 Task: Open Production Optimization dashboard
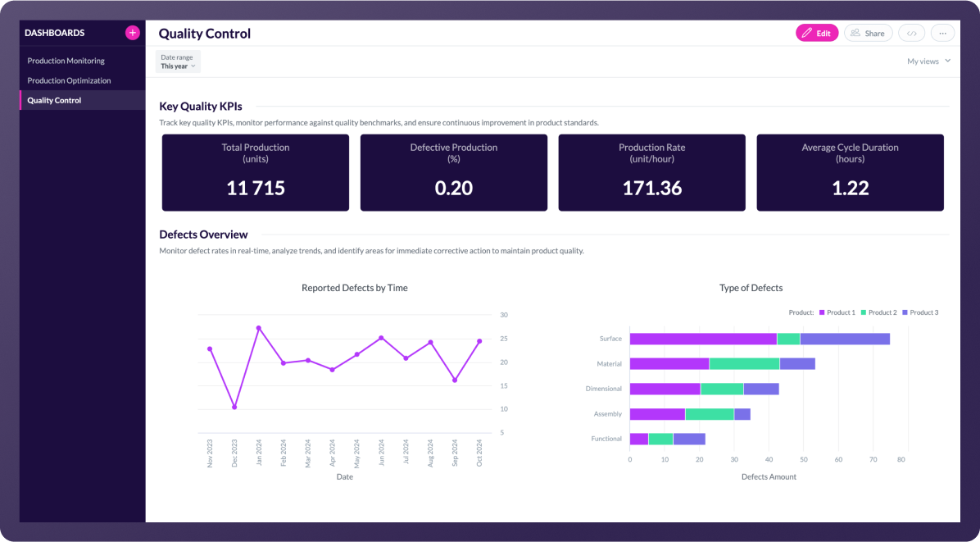69,80
